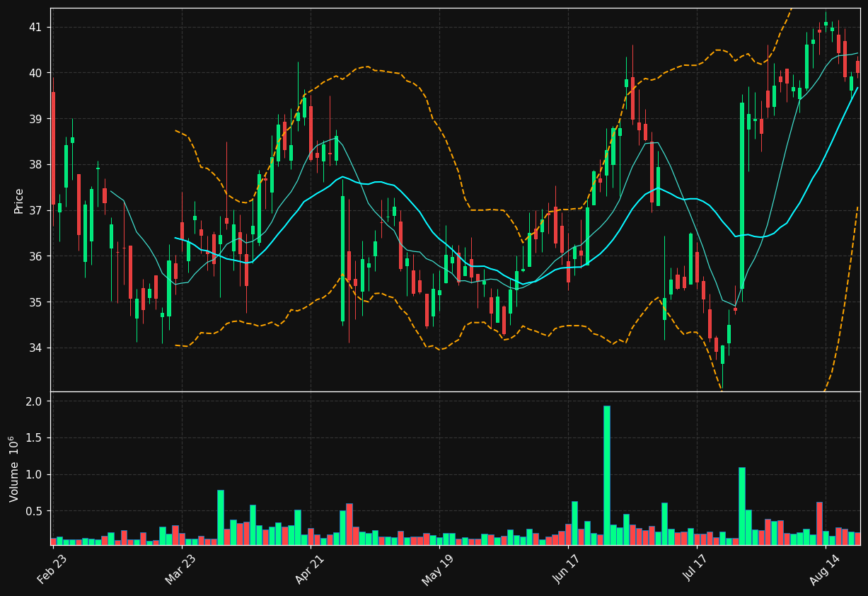Click the 41 price tick label
Image resolution: width=868 pixels, height=596 pixels.
point(35,27)
